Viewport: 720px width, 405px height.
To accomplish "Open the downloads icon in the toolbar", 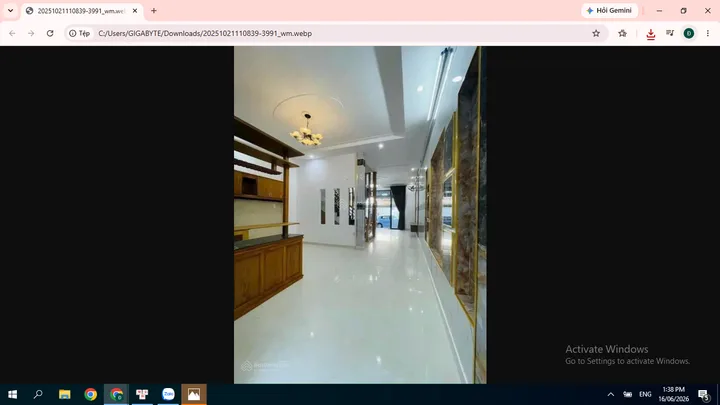I will click(651, 34).
